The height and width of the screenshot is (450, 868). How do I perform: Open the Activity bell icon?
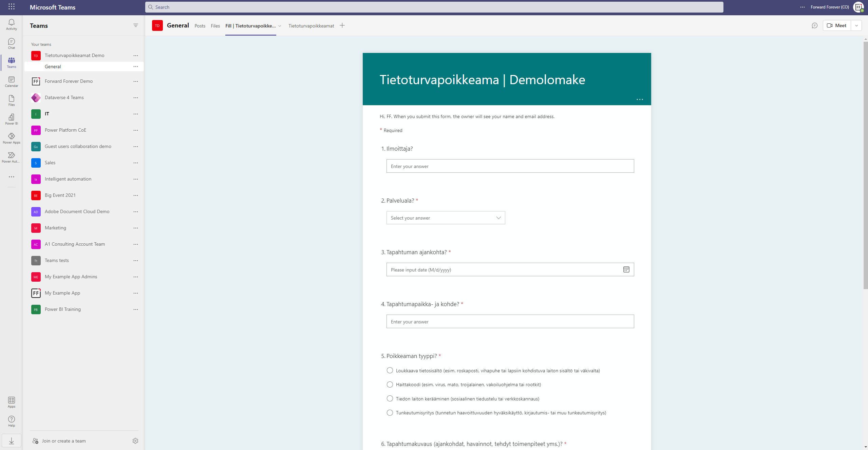point(11,24)
